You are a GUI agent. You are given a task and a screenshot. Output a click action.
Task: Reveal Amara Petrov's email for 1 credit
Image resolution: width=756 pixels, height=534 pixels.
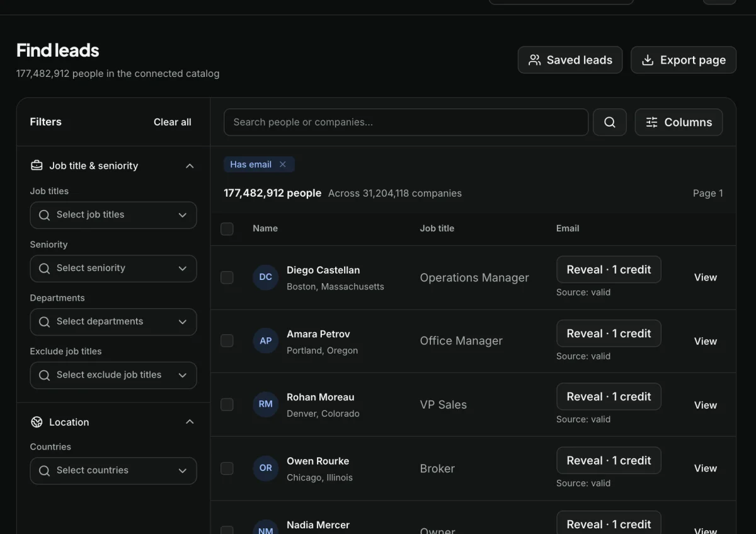click(x=609, y=334)
